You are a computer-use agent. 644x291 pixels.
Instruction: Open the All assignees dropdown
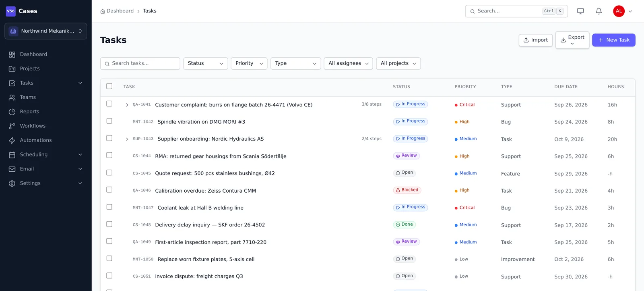[349, 64]
